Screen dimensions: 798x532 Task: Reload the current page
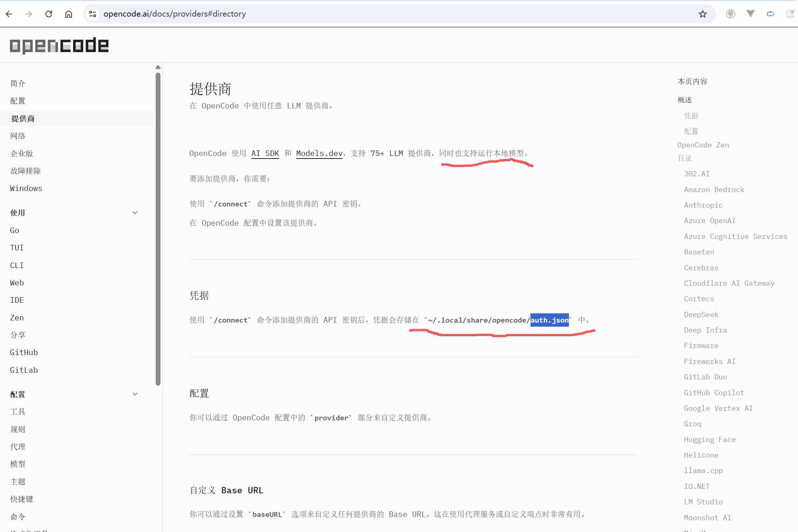click(49, 14)
